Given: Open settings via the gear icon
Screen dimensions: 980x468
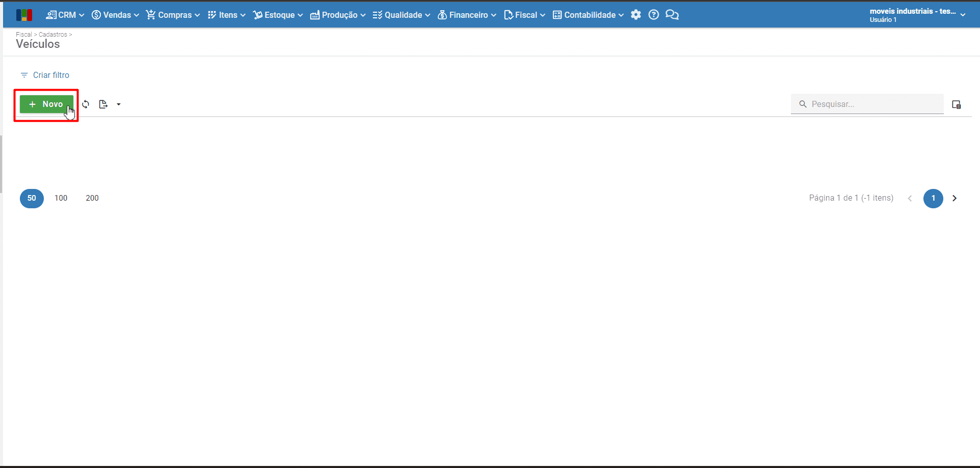Looking at the screenshot, I should (635, 15).
